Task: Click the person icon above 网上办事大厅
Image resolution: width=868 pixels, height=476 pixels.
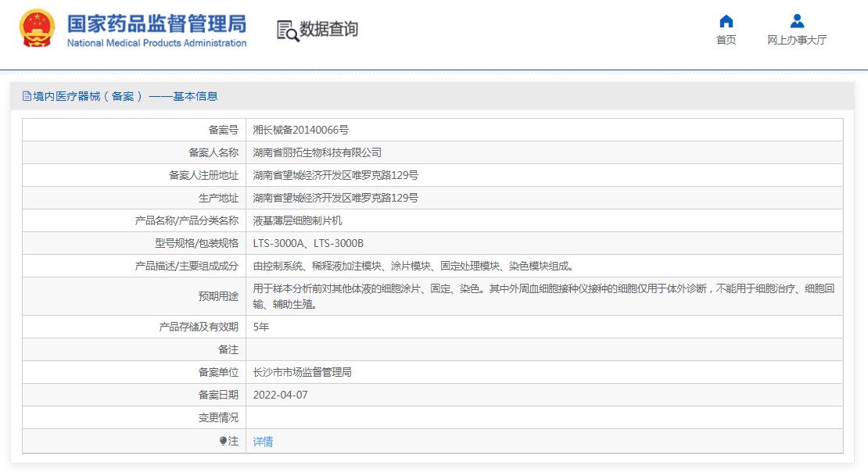Action: point(797,21)
